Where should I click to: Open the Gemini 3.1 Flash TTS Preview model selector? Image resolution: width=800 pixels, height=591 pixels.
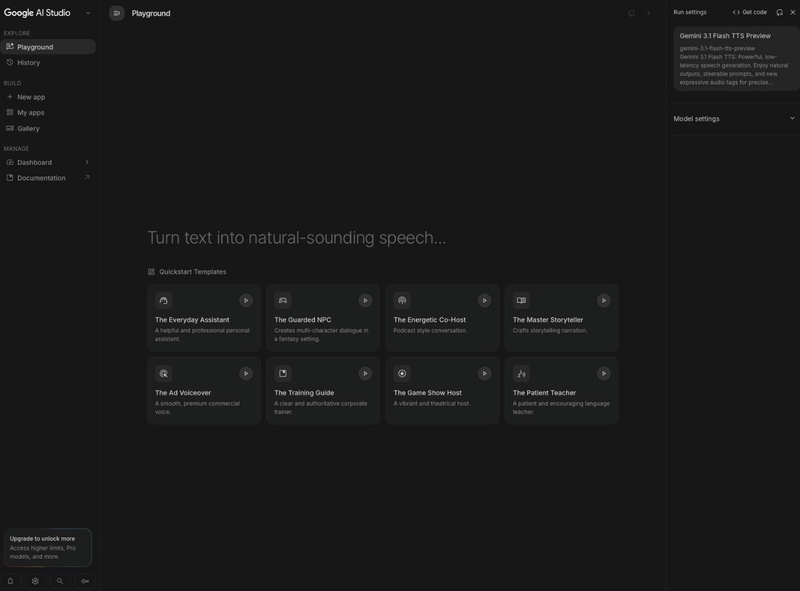736,59
